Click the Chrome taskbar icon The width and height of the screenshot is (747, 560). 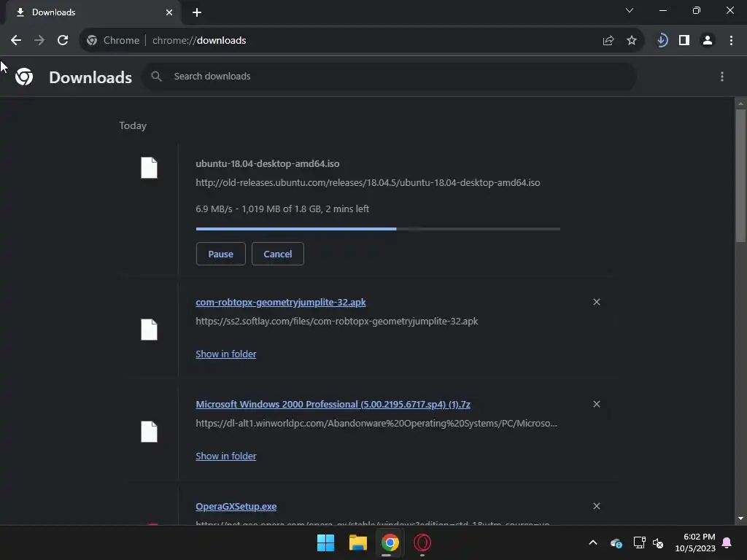[x=390, y=542]
